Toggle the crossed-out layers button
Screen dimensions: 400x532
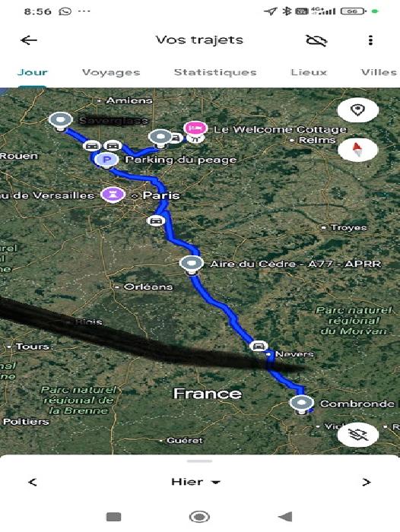coord(357,435)
